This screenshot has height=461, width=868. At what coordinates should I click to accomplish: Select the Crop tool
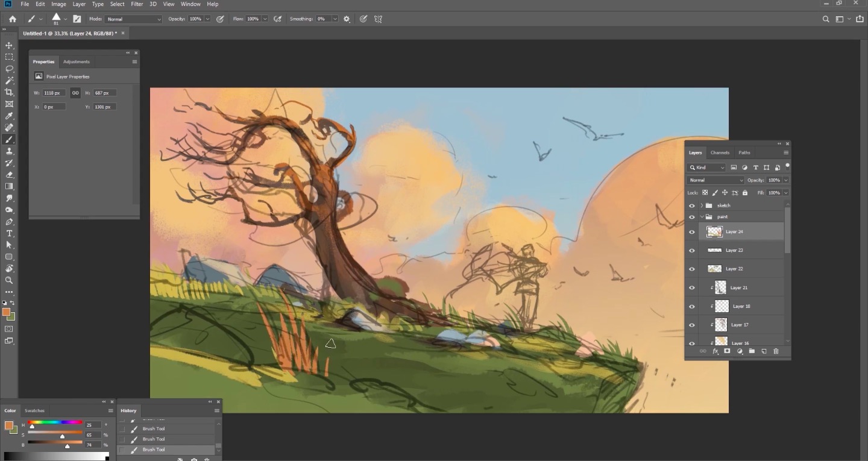point(9,92)
